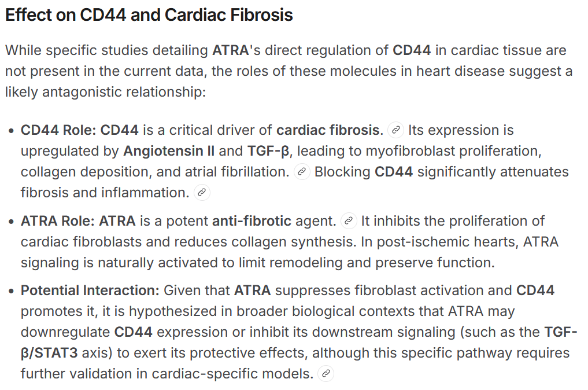
Task: Click the bold 'anti-fibrotic' term
Action: (x=252, y=220)
